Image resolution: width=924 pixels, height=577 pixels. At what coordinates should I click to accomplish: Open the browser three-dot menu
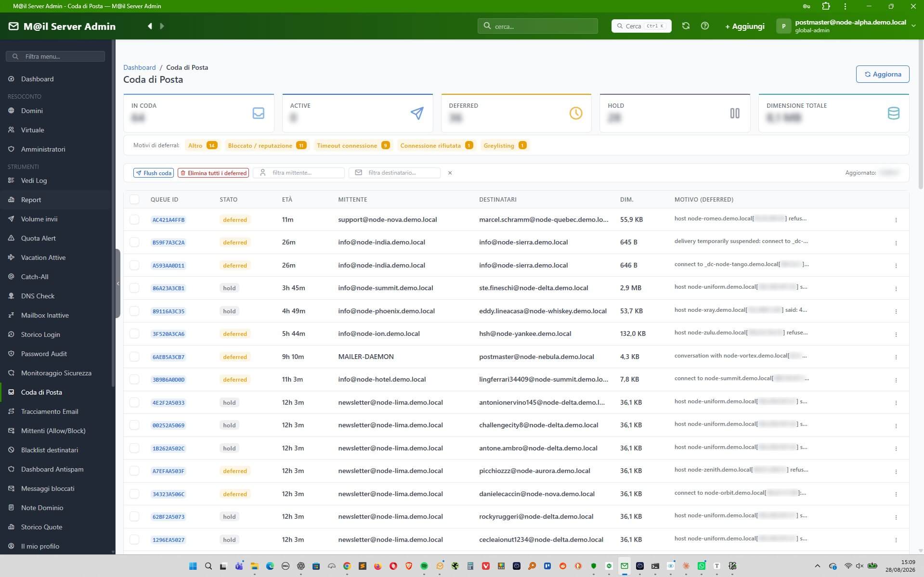(845, 6)
